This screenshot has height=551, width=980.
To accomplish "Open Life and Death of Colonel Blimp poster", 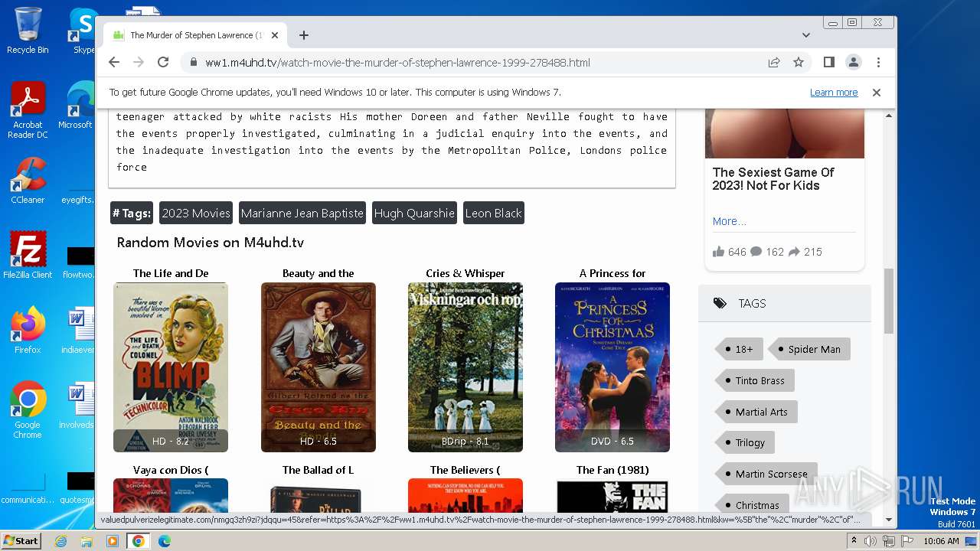I will (171, 367).
